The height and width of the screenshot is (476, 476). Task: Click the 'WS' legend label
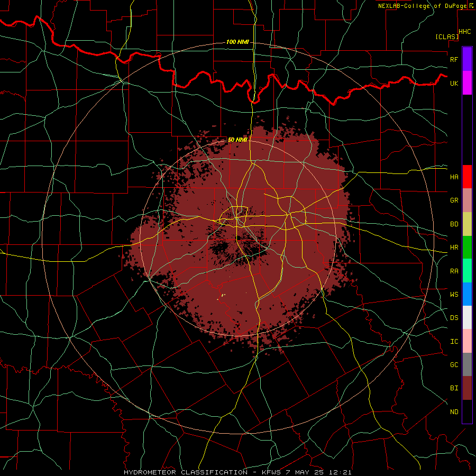click(x=454, y=295)
